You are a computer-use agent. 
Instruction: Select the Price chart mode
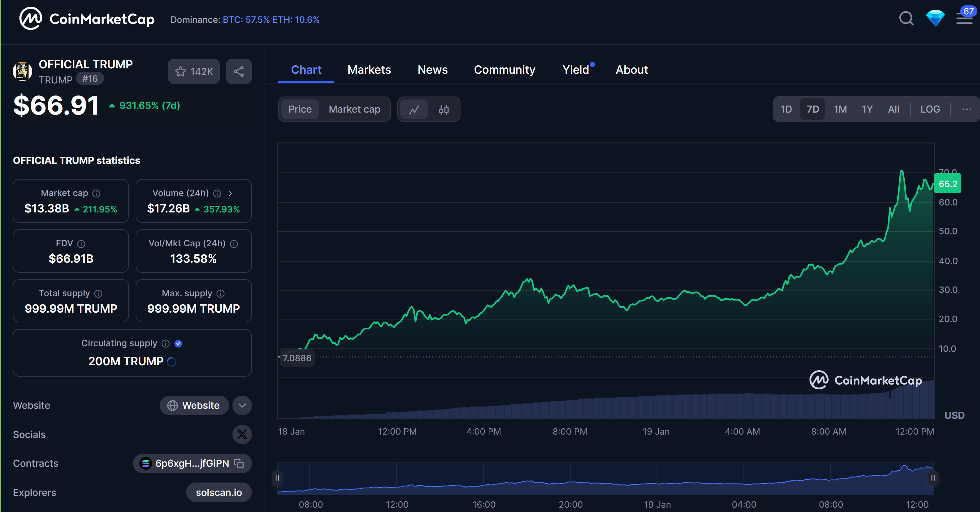point(300,109)
